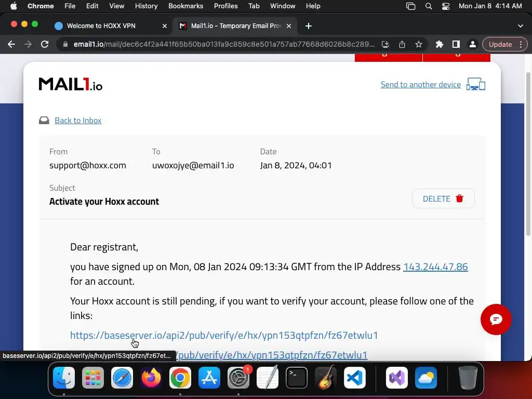The height and width of the screenshot is (399, 532).
Task: Click the date Mon Jan 8 4:14 AM clock
Action: coord(490,6)
